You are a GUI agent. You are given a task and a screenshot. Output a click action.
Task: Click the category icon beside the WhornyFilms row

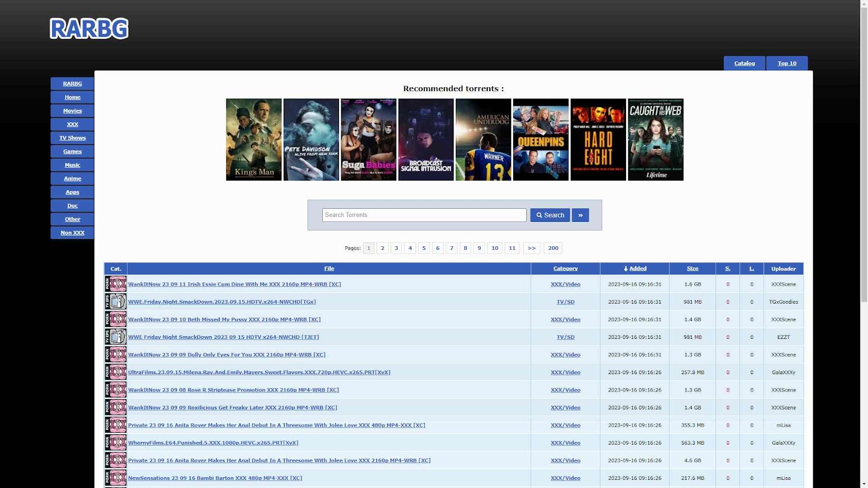click(x=116, y=442)
